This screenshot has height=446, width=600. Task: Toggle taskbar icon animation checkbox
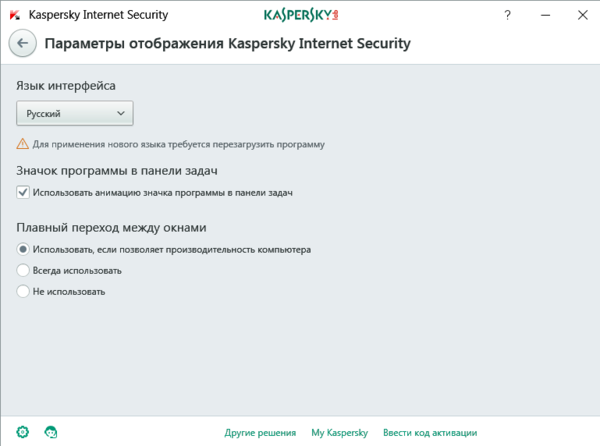(x=23, y=192)
